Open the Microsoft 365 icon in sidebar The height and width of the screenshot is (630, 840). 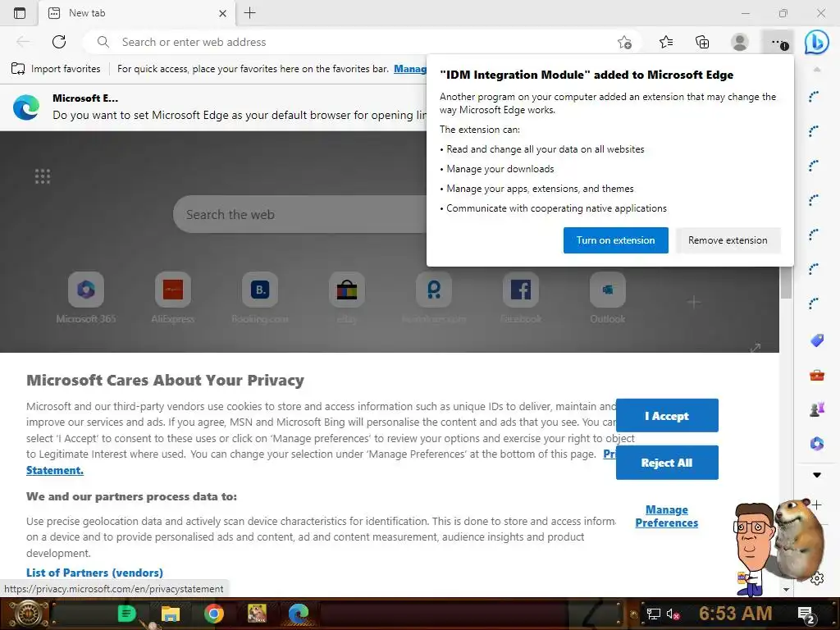(816, 444)
